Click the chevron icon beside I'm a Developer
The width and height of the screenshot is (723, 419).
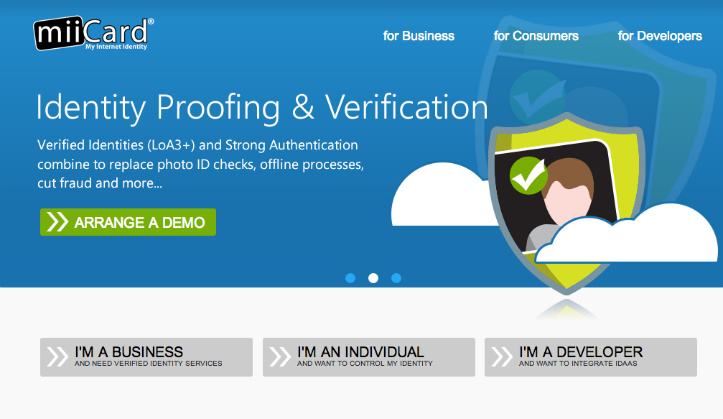(501, 357)
